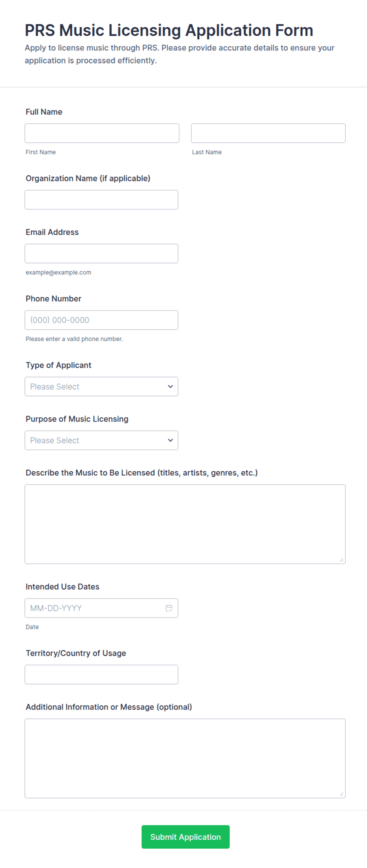Select the Organization Name input

pos(101,200)
